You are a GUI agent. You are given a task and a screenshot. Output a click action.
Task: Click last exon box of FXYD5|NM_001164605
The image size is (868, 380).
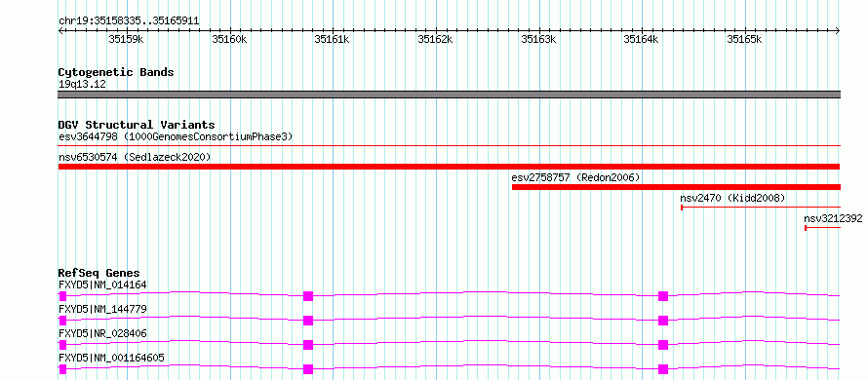coord(663,369)
